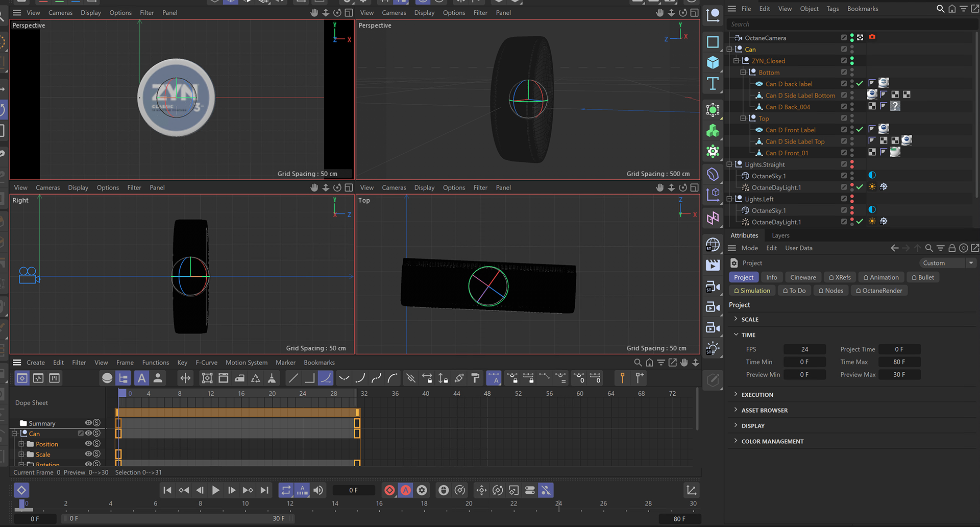Click the Deformer bend icon
The image size is (980, 527).
pyautogui.click(x=713, y=175)
